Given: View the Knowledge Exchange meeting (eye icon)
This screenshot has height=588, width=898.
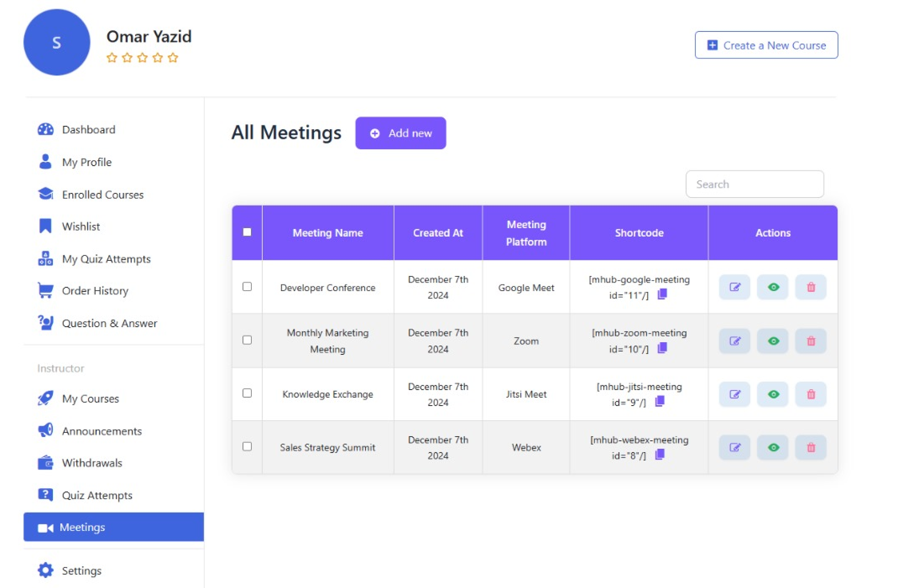Looking at the screenshot, I should 773,394.
